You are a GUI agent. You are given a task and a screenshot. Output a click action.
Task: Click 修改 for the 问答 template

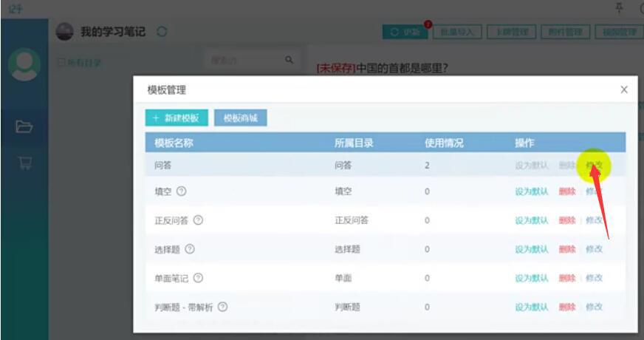[x=594, y=166]
